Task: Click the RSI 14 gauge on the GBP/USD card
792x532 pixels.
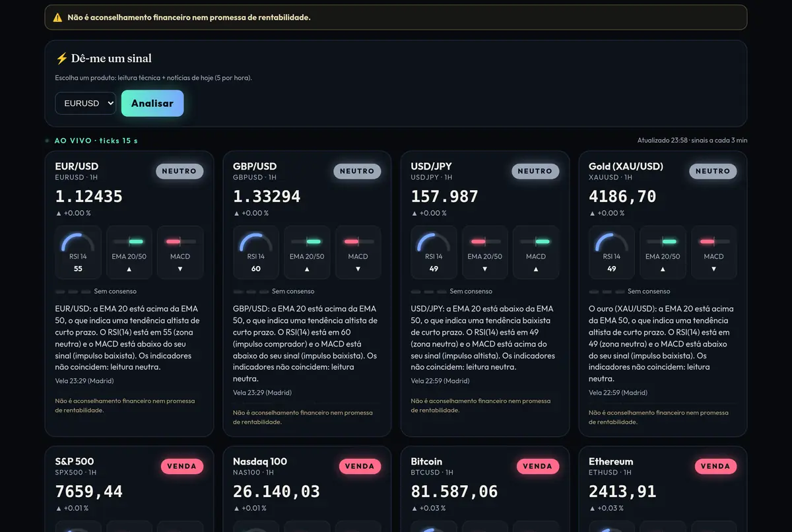Action: [x=256, y=252]
